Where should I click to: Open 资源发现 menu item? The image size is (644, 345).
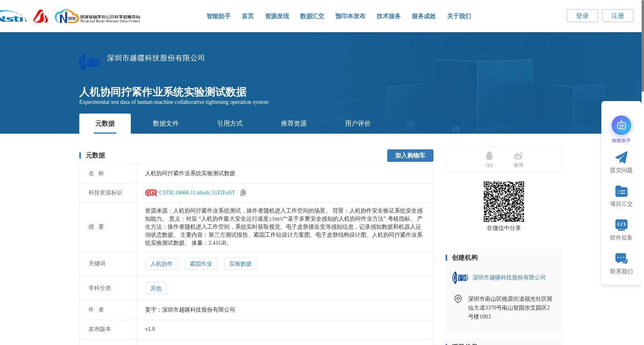click(x=277, y=16)
